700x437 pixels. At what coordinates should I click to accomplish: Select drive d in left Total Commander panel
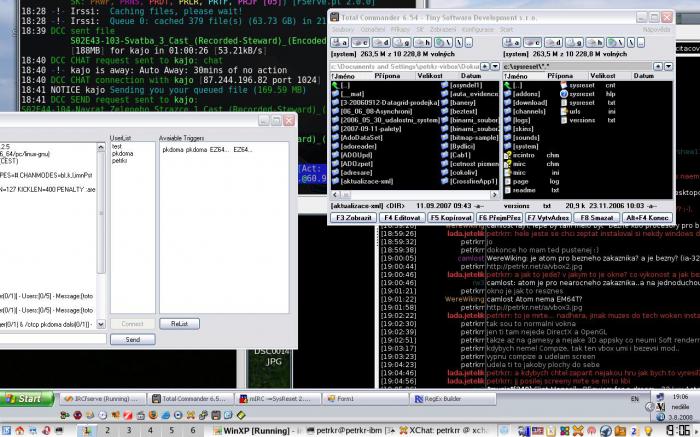(x=381, y=42)
